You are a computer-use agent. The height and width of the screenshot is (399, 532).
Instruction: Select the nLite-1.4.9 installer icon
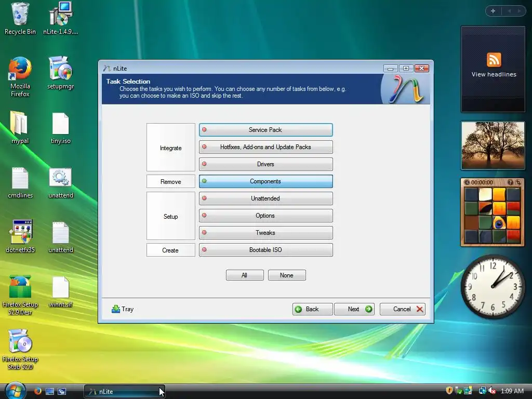pos(60,19)
